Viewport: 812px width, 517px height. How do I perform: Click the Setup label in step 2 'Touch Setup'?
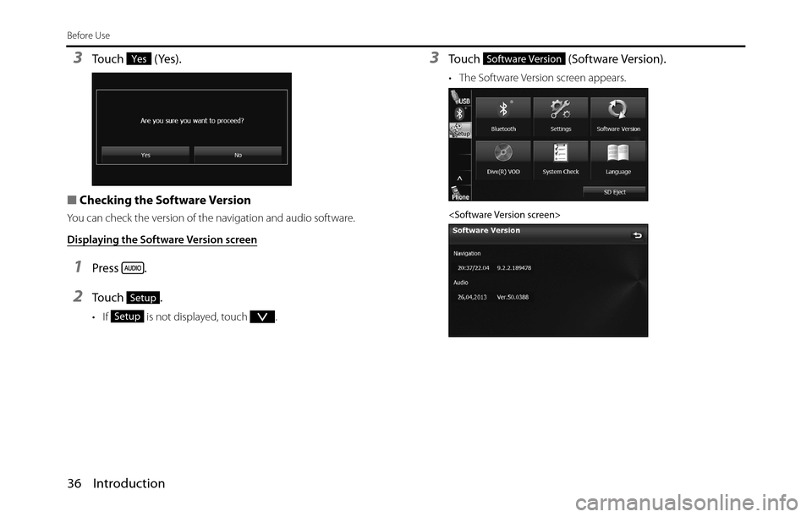143,297
